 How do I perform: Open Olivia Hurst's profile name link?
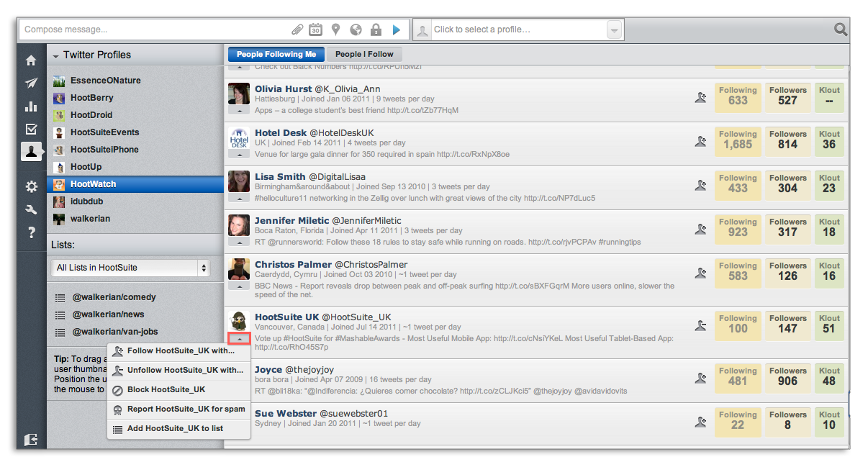tap(283, 89)
